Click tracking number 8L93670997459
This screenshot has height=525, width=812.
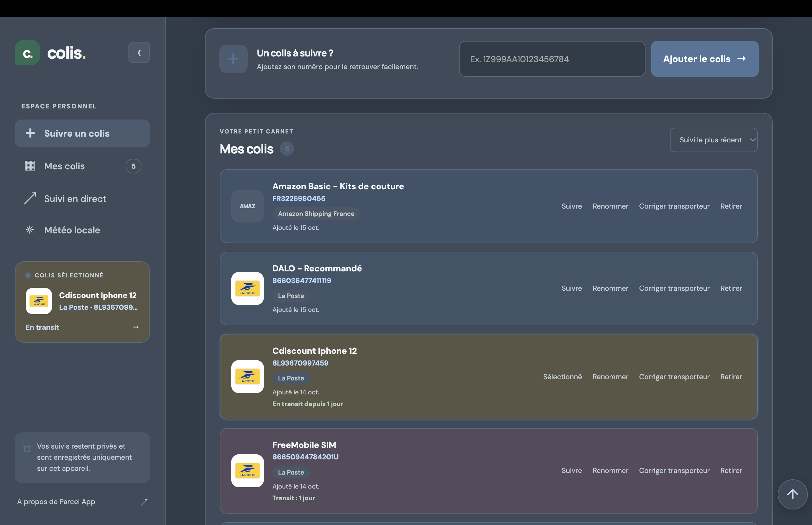click(x=300, y=363)
